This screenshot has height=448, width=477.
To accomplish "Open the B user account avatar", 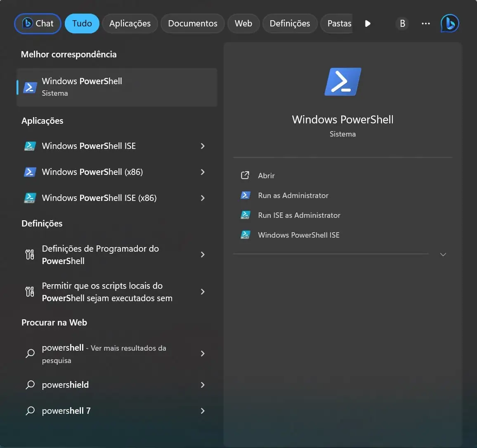I will pos(402,24).
